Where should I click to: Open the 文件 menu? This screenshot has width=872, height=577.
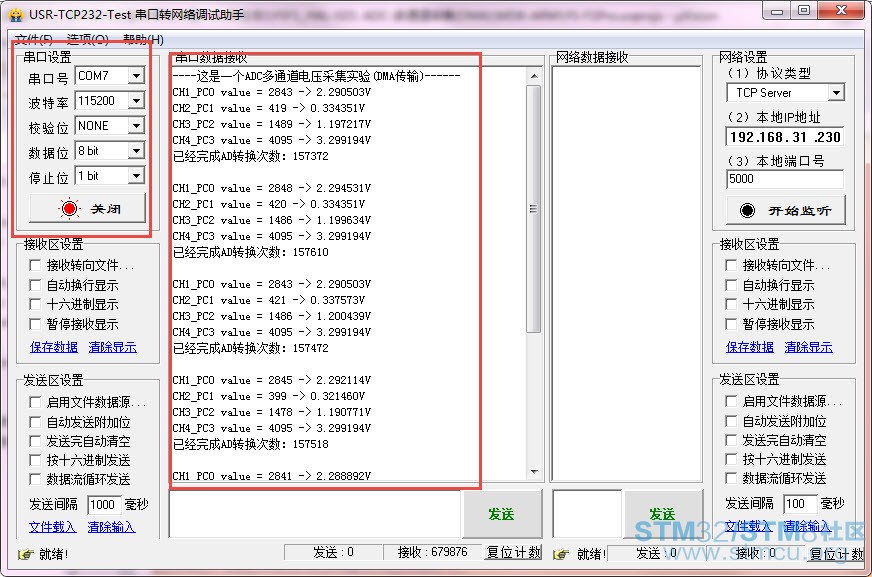point(33,39)
